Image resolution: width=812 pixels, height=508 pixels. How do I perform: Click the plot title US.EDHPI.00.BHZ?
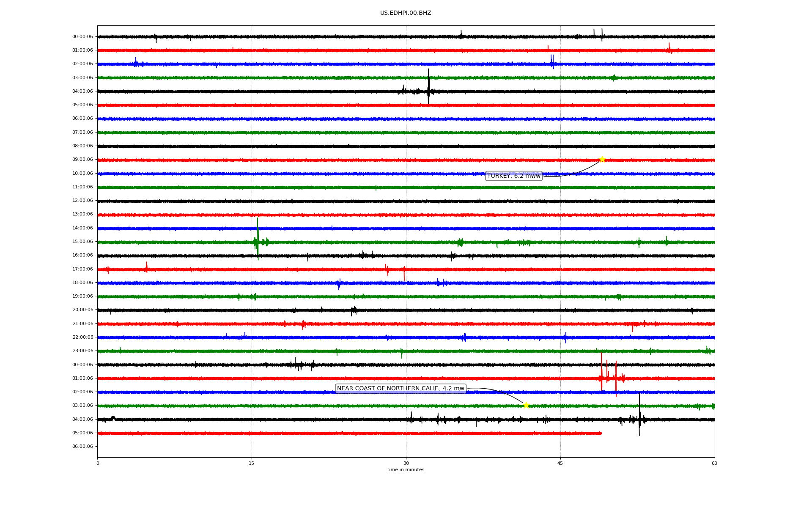(x=406, y=13)
